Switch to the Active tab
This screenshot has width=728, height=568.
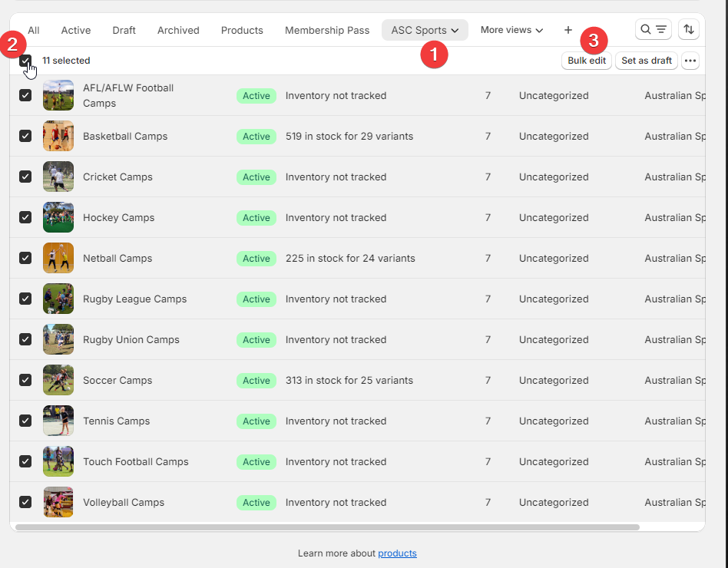tap(76, 30)
